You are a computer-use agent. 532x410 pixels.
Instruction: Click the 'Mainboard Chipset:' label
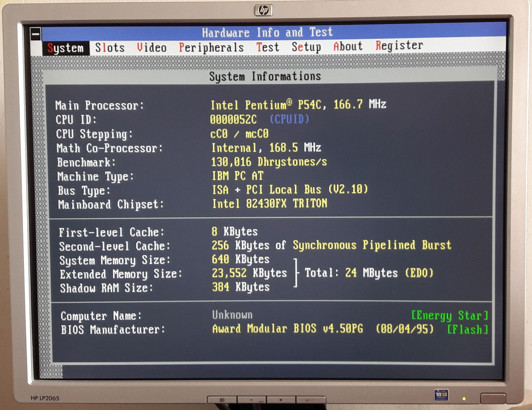111,204
